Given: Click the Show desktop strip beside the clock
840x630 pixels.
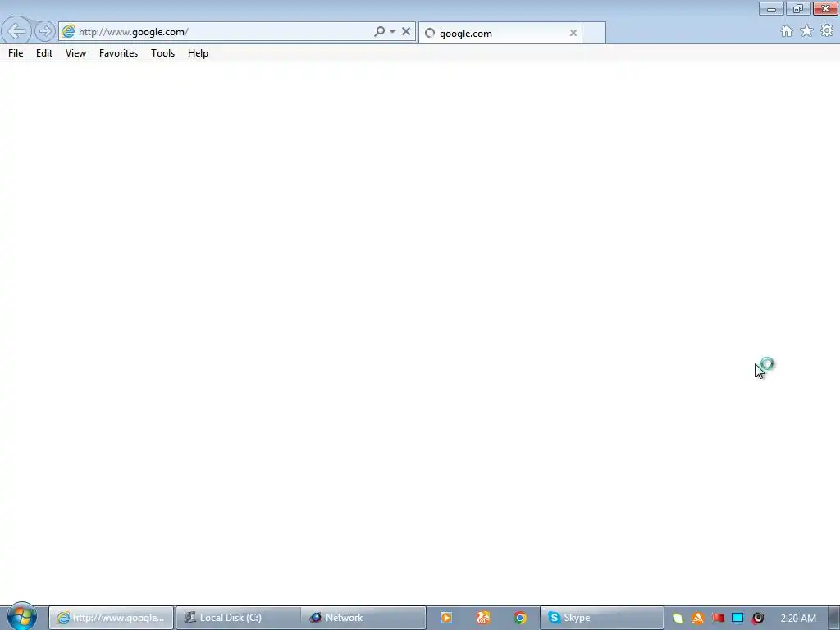Looking at the screenshot, I should pos(834,618).
